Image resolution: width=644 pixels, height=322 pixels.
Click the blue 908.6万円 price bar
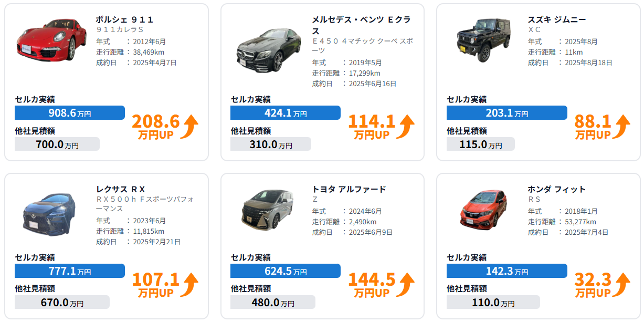click(70, 113)
